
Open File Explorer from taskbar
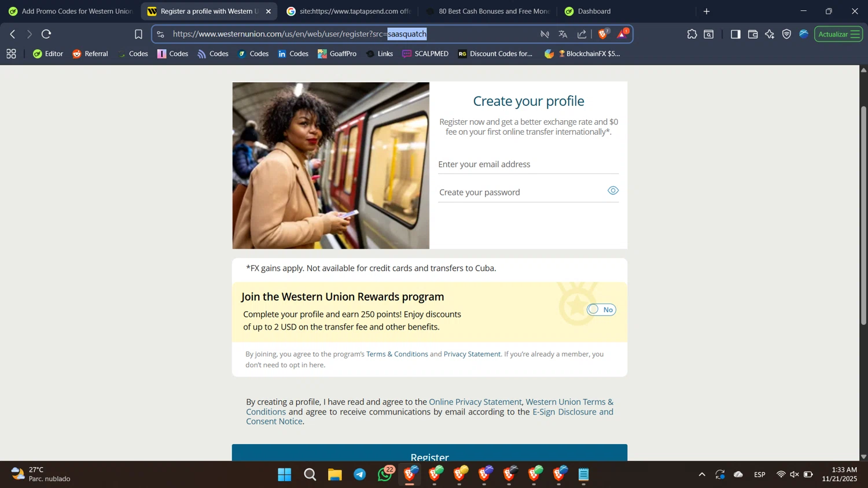pyautogui.click(x=335, y=475)
